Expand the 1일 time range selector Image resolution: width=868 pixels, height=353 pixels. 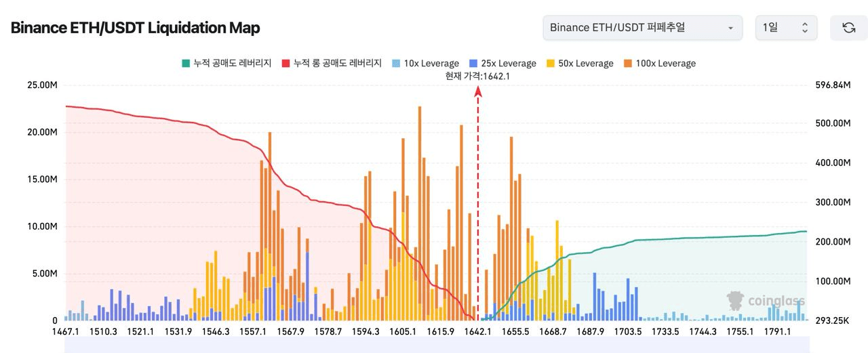click(x=785, y=28)
